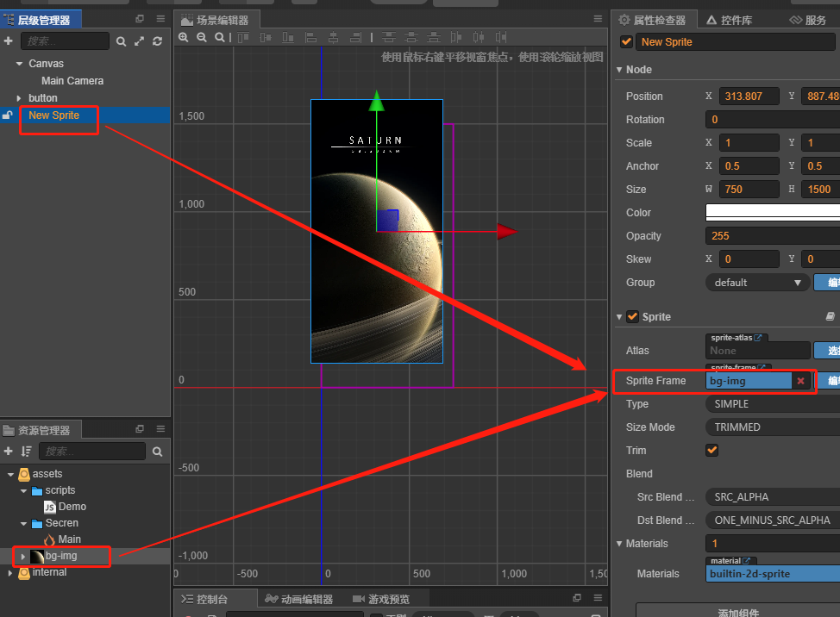Select Main Camera in hierarchy
This screenshot has height=617, width=840.
[x=72, y=81]
